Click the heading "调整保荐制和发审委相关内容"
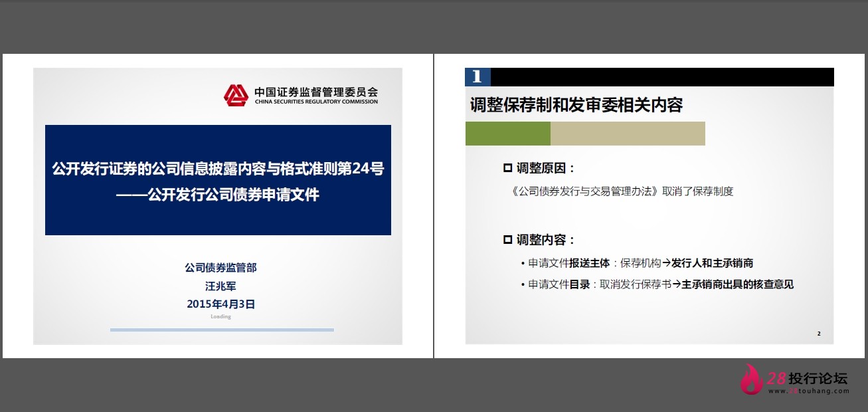Image resolution: width=868 pixels, height=412 pixels. coord(576,105)
